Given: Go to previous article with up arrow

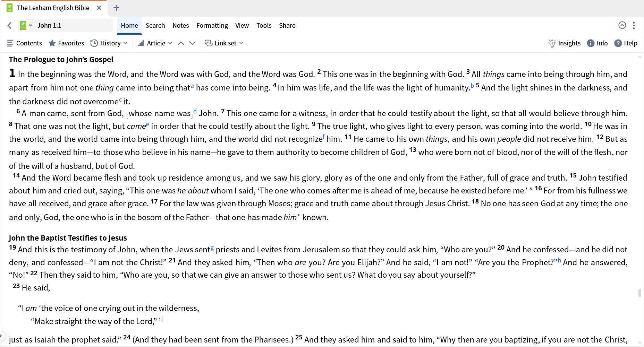Looking at the screenshot, I should coord(181,43).
